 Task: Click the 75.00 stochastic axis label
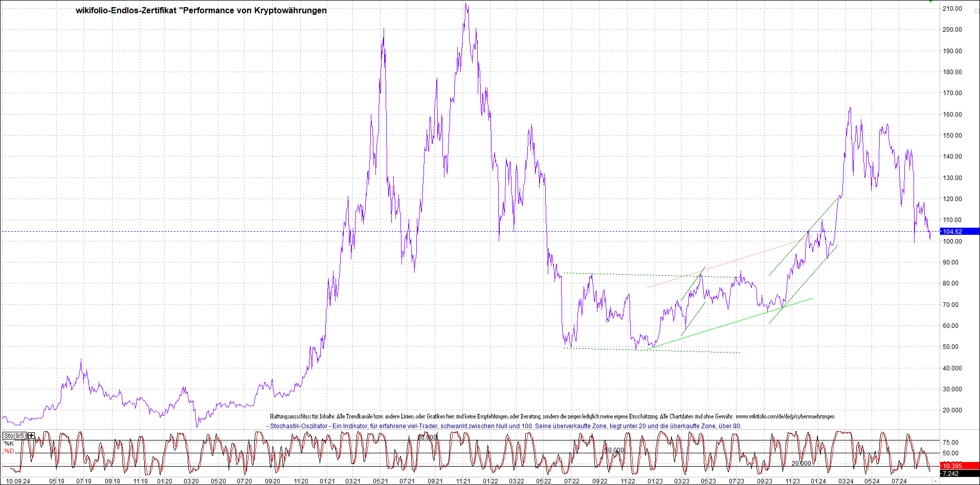pyautogui.click(x=951, y=443)
